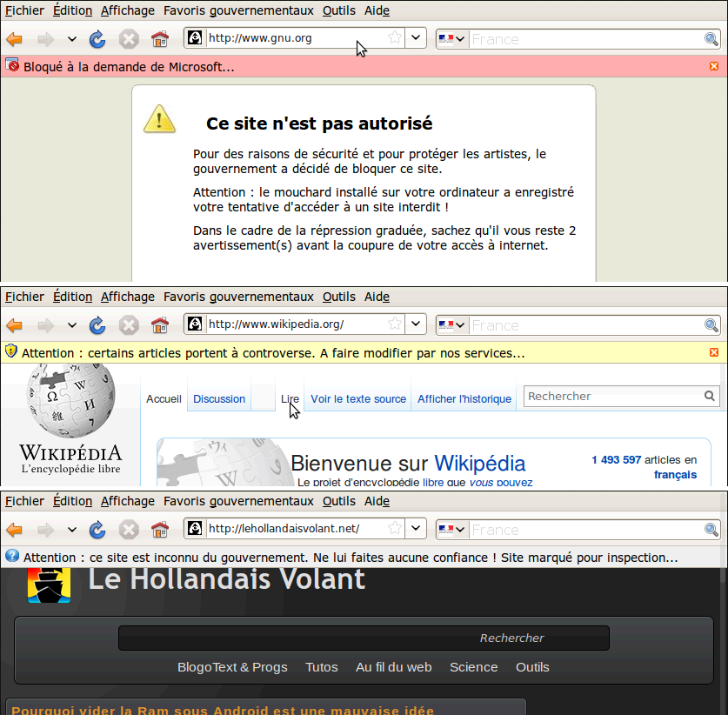Click the 'français' link
The width and height of the screenshot is (728, 715).
[x=675, y=475]
